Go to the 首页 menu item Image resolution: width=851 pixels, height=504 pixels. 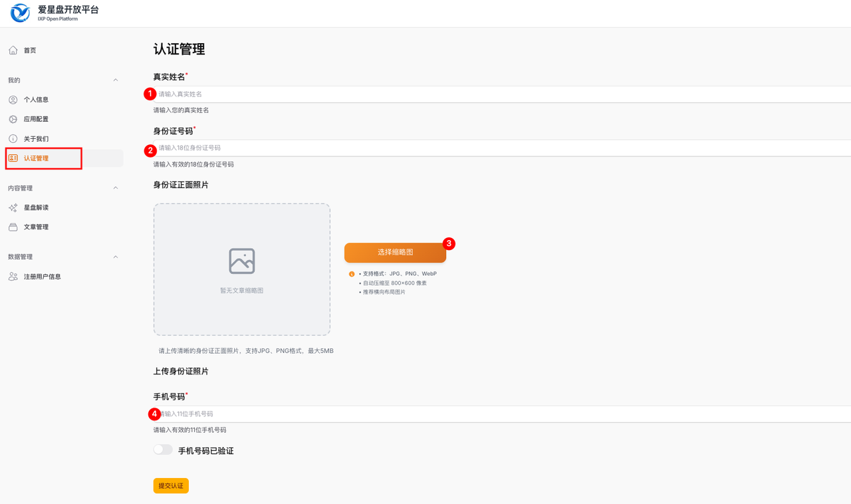30,51
